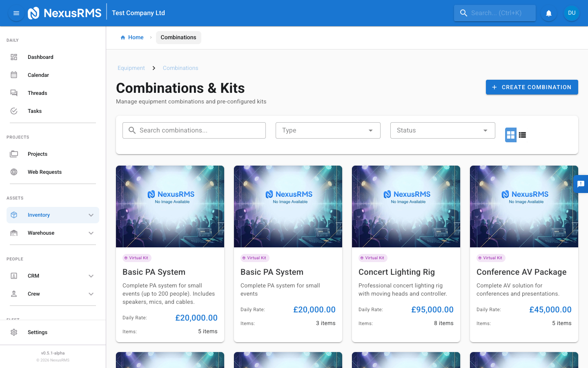Screen dimensions: 588x368
Task: Enable grid view layout
Action: (x=511, y=135)
